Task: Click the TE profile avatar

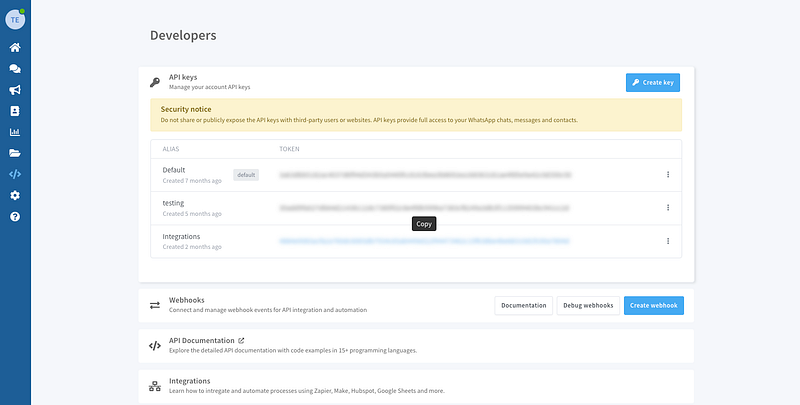Action: (x=15, y=19)
